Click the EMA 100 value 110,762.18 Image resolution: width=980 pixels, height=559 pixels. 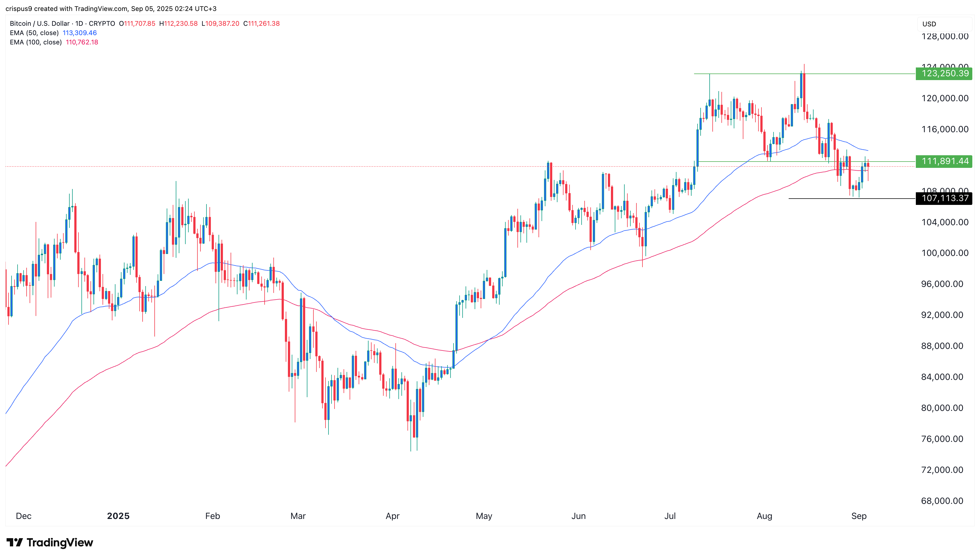(x=82, y=42)
